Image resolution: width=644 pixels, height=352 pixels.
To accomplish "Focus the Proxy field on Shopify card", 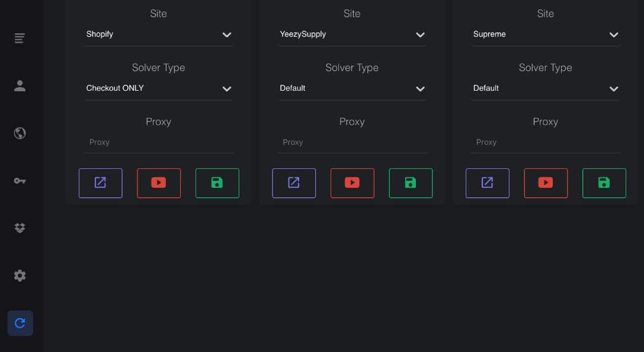I will click(x=159, y=143).
